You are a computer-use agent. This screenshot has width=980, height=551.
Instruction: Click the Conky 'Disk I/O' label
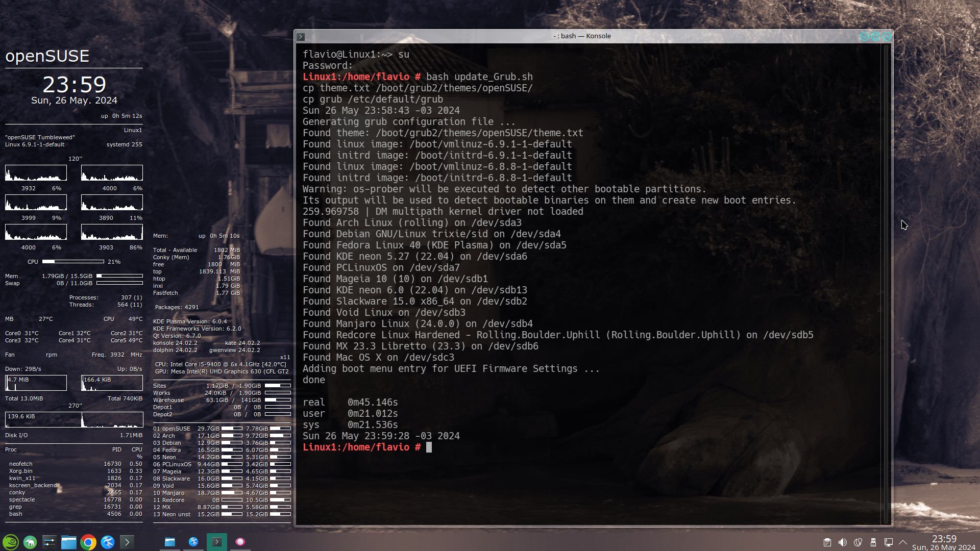coord(16,435)
